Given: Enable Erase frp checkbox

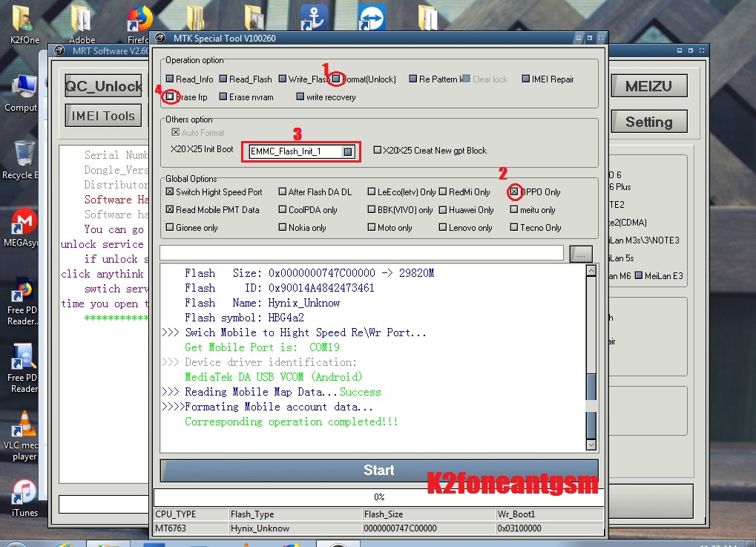Looking at the screenshot, I should (x=170, y=96).
